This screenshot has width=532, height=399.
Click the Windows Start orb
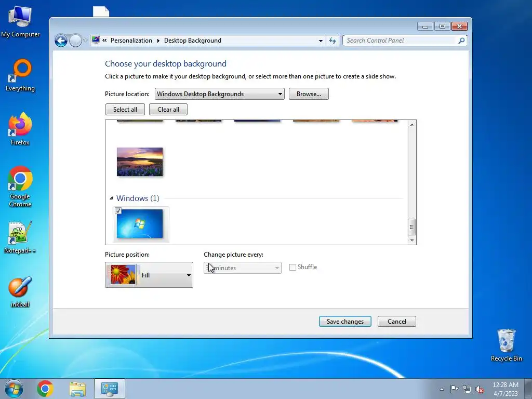(x=14, y=389)
